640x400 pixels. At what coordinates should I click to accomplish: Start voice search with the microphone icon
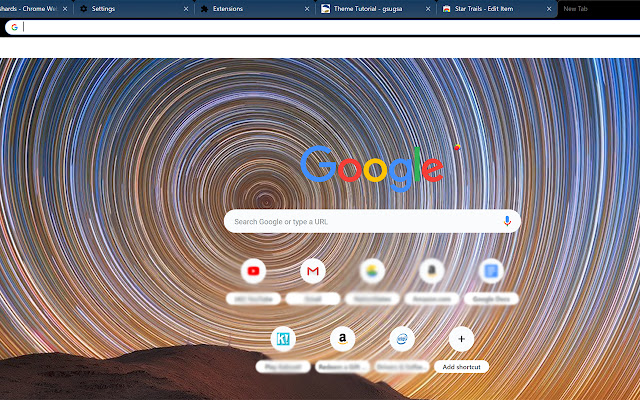(507, 221)
